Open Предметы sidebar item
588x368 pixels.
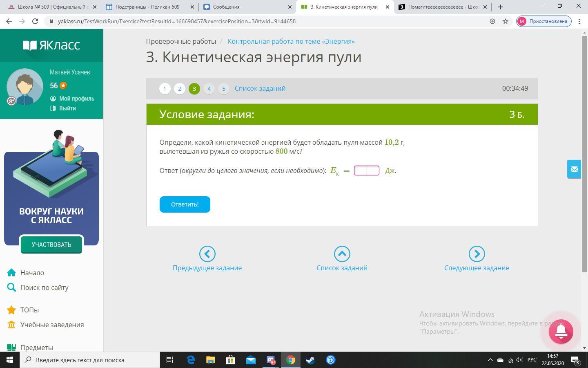[30, 348]
